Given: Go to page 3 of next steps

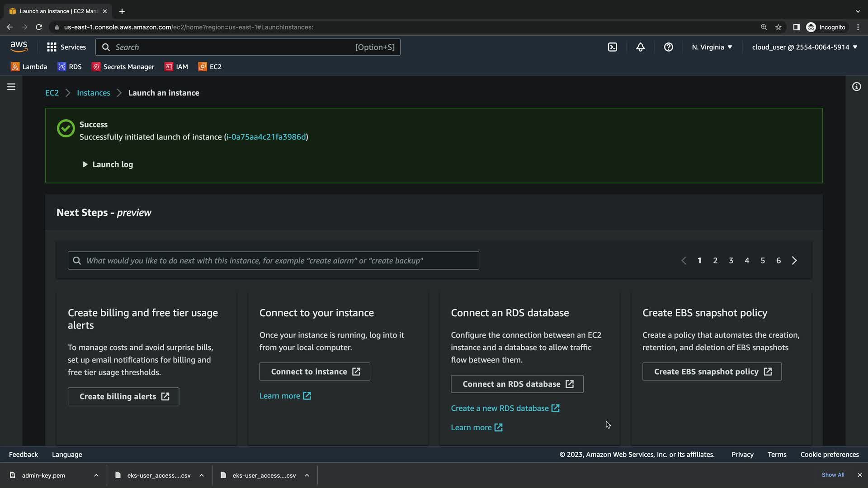Looking at the screenshot, I should (731, 261).
